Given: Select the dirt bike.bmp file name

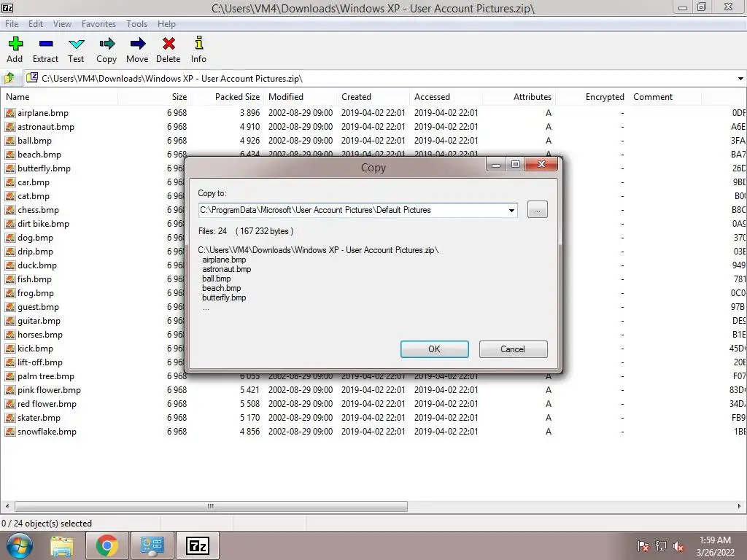Looking at the screenshot, I should 43,224.
